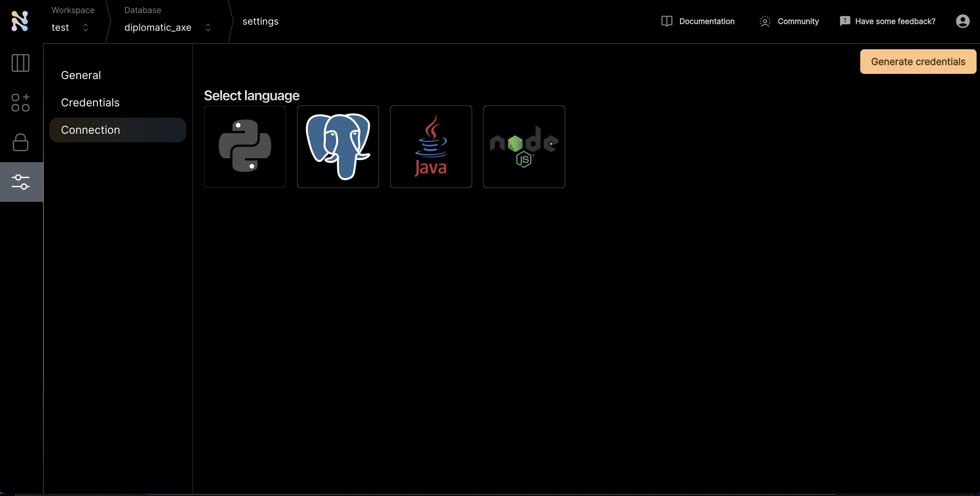Click the settings breadcrumb label
The width and height of the screenshot is (980, 496).
[x=261, y=21]
